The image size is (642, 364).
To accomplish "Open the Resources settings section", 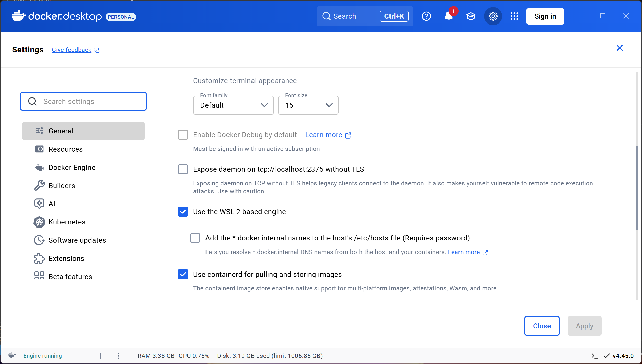I will (x=83, y=149).
